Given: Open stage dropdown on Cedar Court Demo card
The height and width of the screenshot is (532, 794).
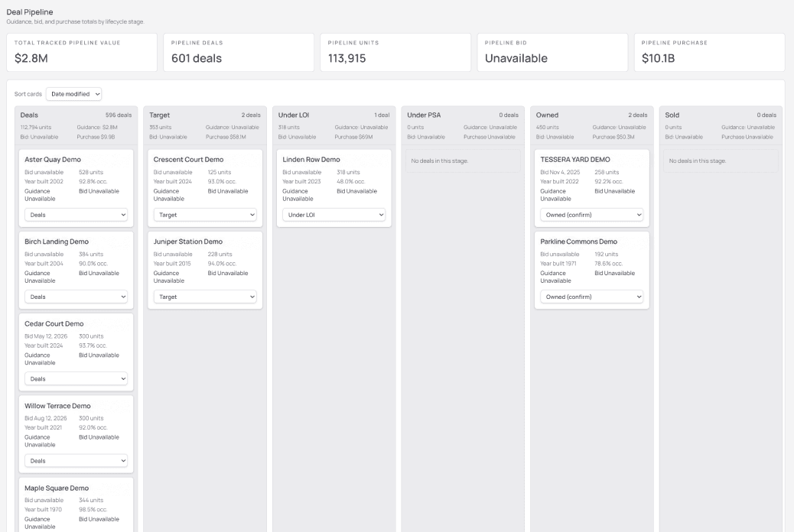Looking at the screenshot, I should pos(76,378).
